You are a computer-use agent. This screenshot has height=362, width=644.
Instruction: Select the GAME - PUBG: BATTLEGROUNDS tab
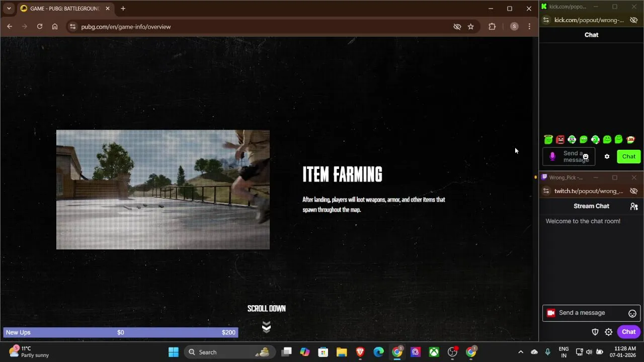click(65, 9)
